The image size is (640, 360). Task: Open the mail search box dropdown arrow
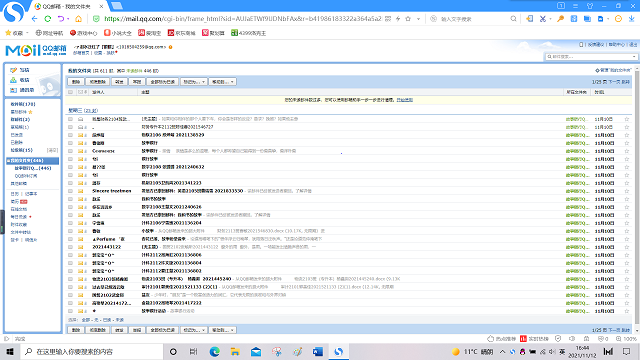coord(633,57)
